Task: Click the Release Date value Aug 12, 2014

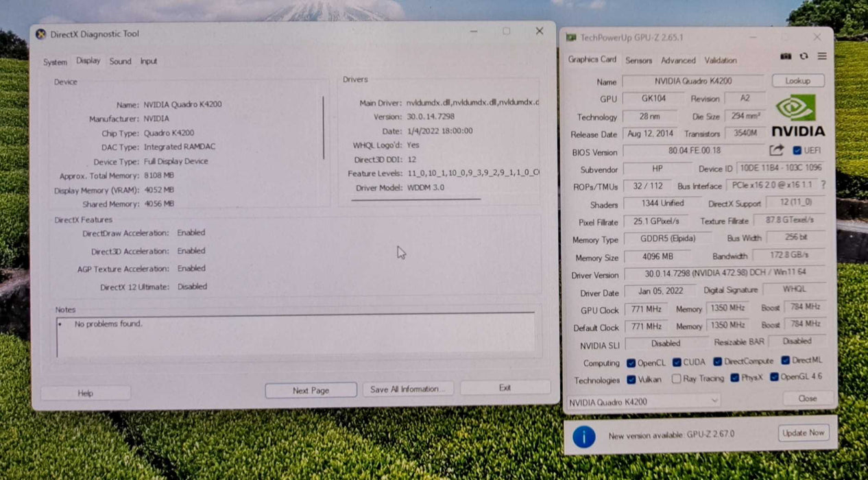Action: tap(650, 134)
